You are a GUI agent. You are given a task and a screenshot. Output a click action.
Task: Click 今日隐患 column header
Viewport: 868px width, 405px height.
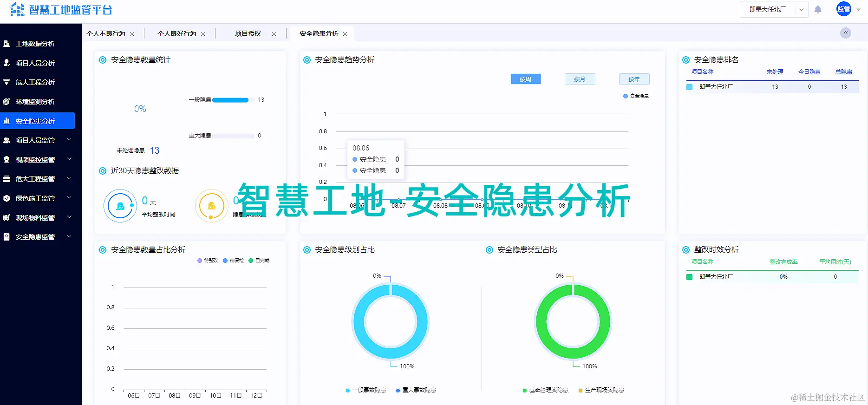pyautogui.click(x=809, y=72)
